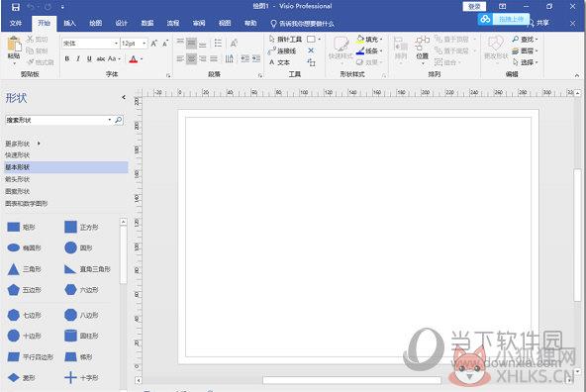Switch to the Insert (插入) tab
This screenshot has width=586, height=392.
tap(69, 23)
